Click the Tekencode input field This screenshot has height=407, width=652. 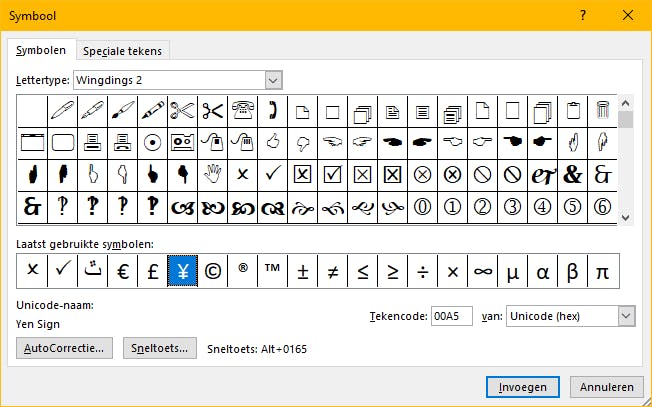(451, 316)
